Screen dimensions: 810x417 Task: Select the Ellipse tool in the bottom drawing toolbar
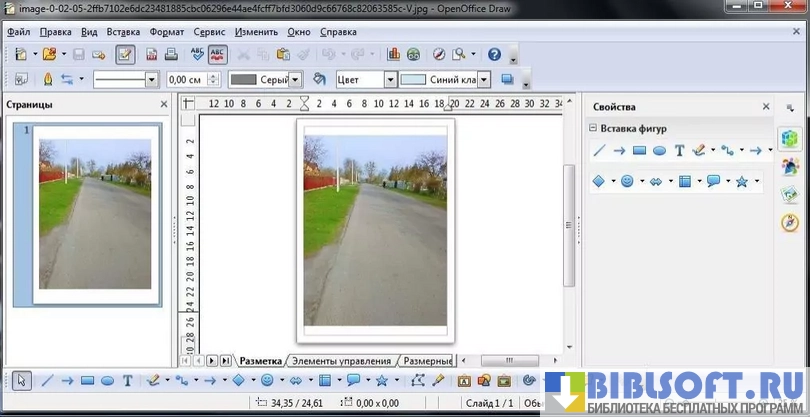(107, 380)
